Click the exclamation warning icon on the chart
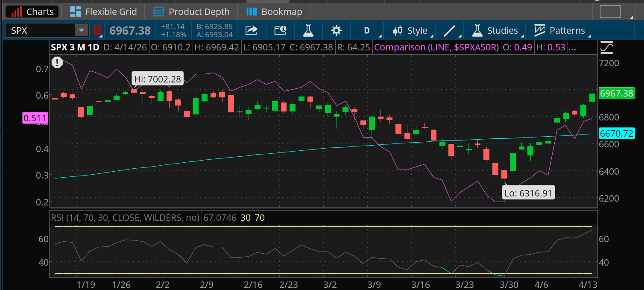This screenshot has height=290, width=644. pyautogui.click(x=57, y=62)
